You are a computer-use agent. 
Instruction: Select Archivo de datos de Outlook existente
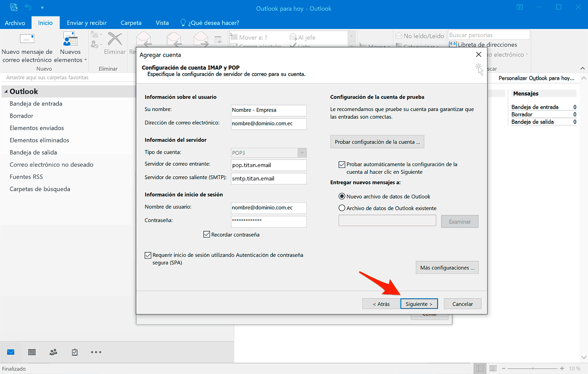pos(342,208)
